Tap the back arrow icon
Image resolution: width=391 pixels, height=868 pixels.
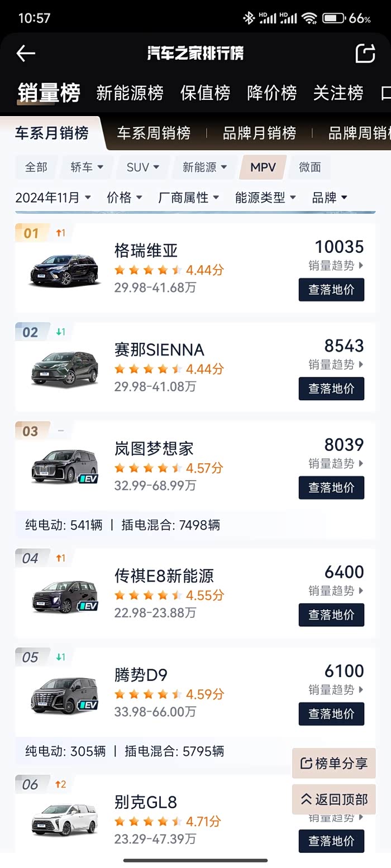click(x=26, y=54)
